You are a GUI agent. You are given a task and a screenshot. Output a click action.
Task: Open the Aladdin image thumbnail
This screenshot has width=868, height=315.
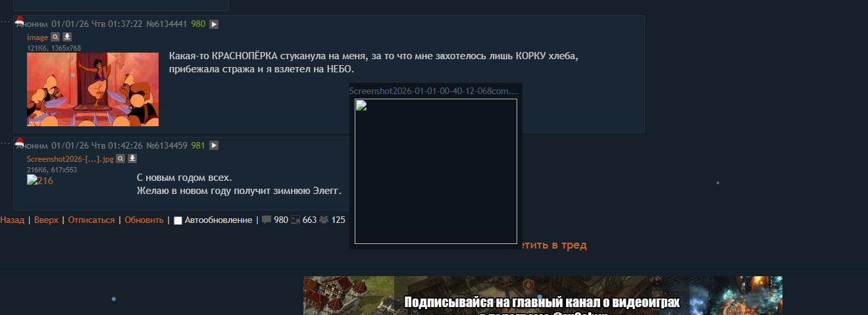[93, 89]
